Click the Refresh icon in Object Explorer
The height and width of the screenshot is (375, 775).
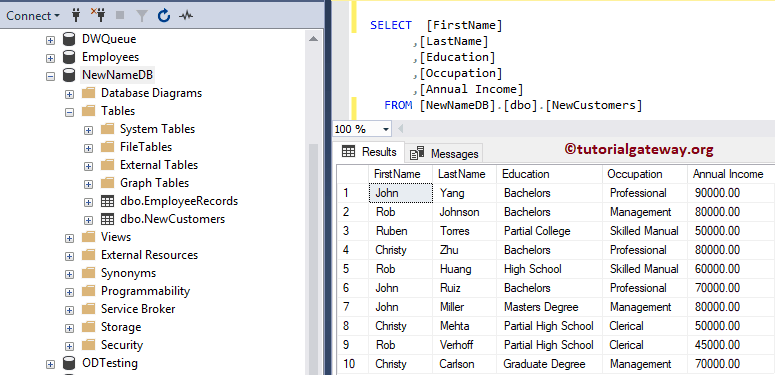164,16
